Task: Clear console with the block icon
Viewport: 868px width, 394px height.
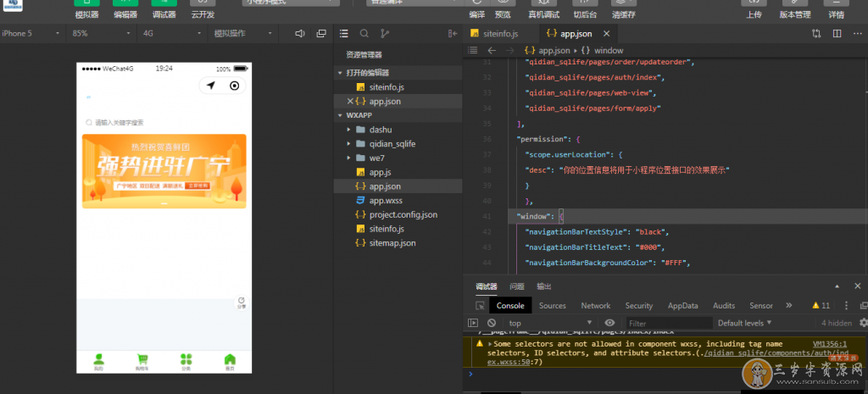Action: point(492,323)
